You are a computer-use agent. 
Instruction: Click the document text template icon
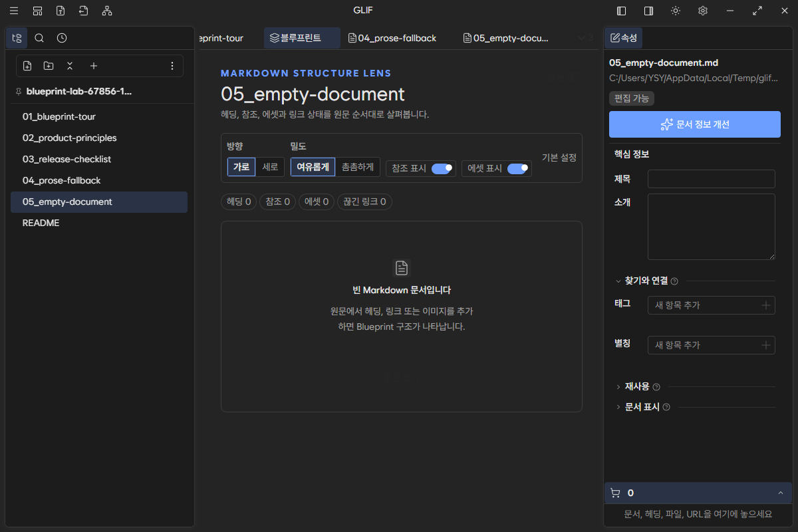click(61, 11)
